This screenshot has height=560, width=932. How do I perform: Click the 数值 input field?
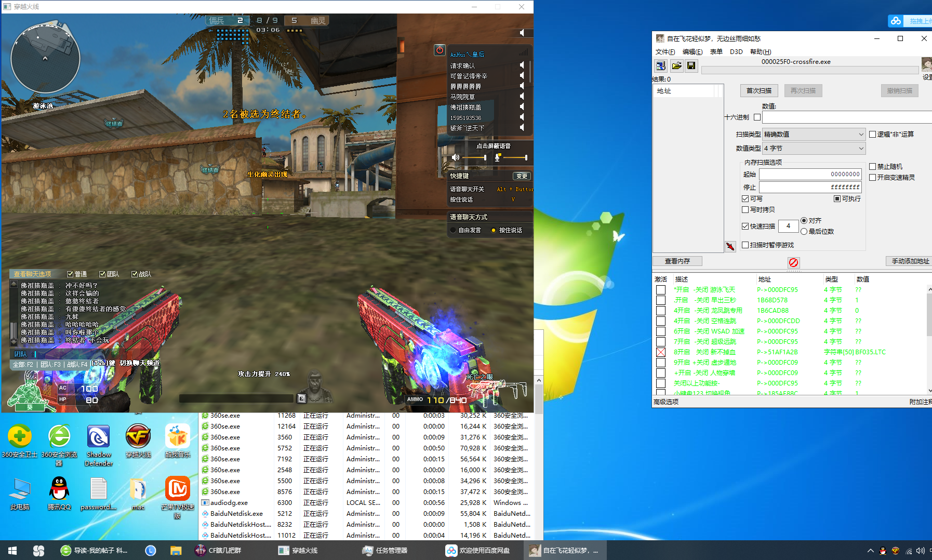point(847,117)
